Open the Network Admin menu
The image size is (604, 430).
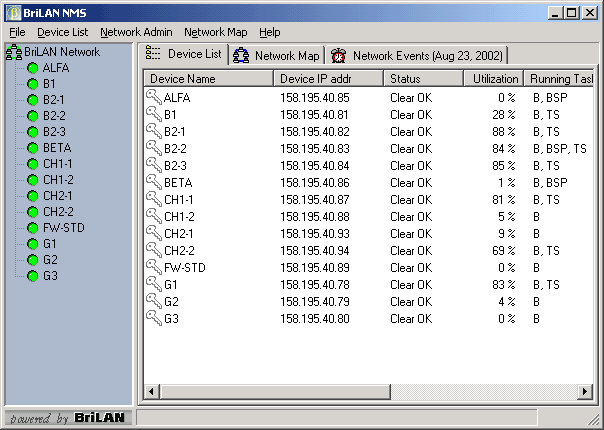[136, 32]
